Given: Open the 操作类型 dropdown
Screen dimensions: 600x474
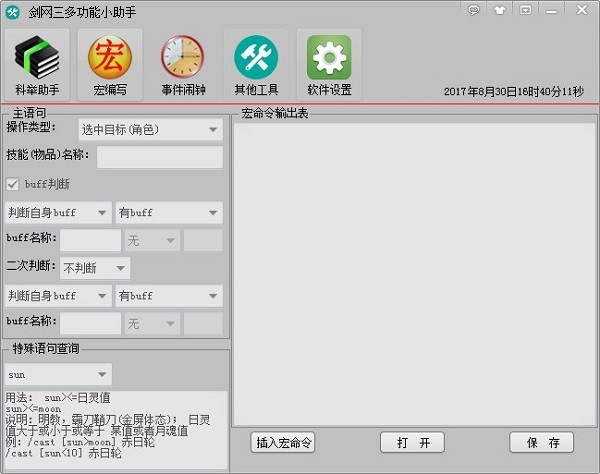Looking at the screenshot, I should click(150, 130).
